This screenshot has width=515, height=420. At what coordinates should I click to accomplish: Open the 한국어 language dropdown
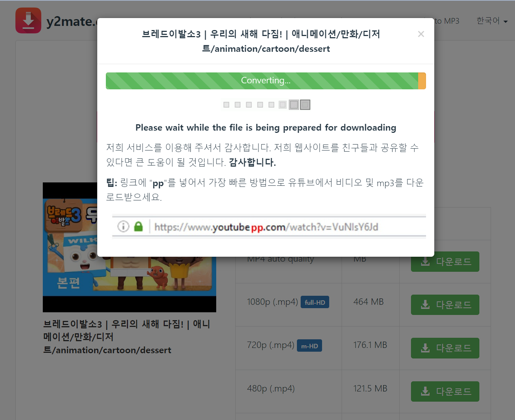492,21
